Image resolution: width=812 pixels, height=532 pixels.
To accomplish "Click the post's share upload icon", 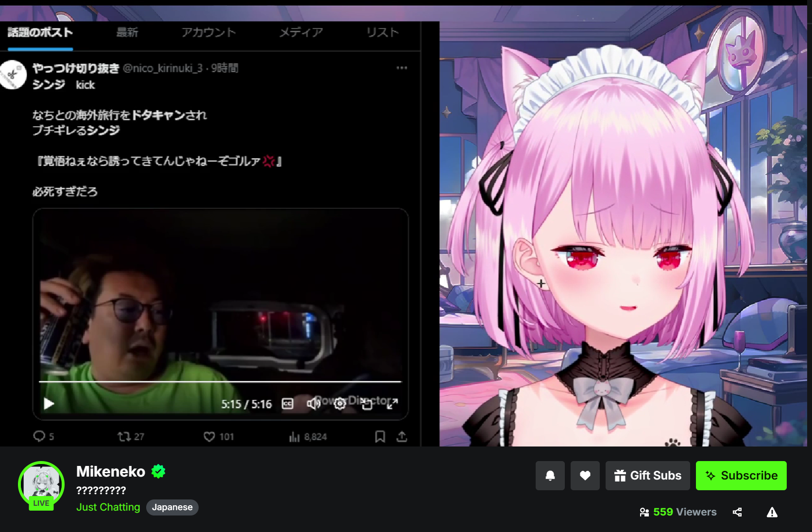I will (402, 436).
